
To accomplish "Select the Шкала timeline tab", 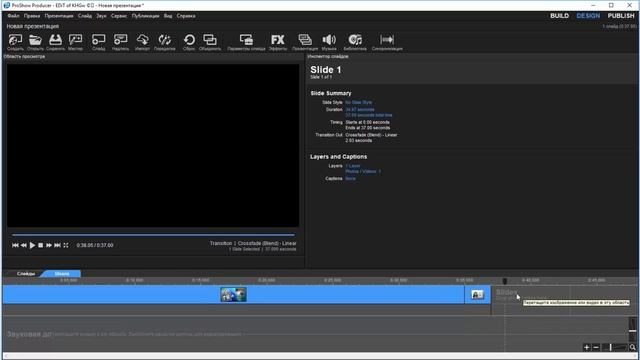I will pyautogui.click(x=62, y=273).
